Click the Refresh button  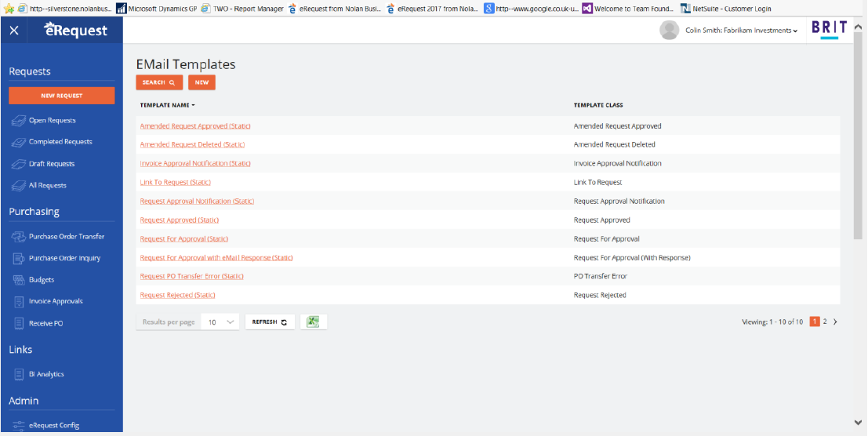270,322
